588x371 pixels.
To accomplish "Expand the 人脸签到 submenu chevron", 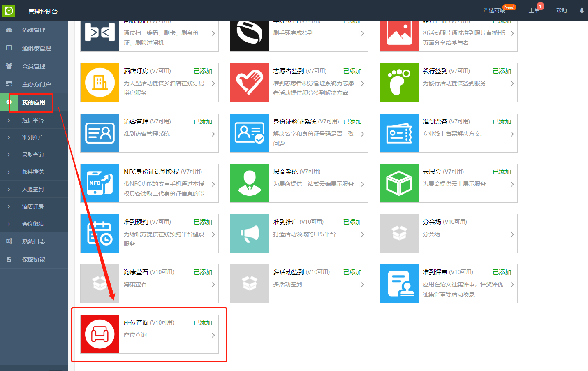I will [x=9, y=189].
